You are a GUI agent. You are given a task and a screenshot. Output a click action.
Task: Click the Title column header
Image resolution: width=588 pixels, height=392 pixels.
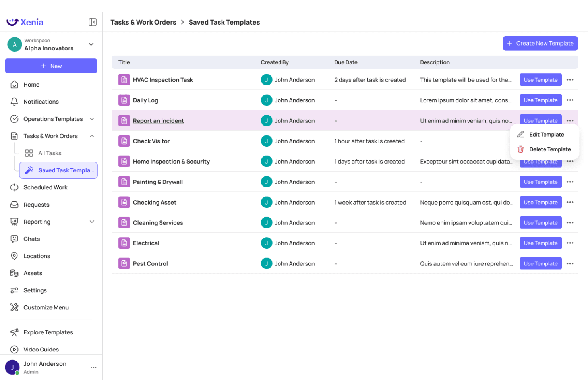tap(124, 62)
